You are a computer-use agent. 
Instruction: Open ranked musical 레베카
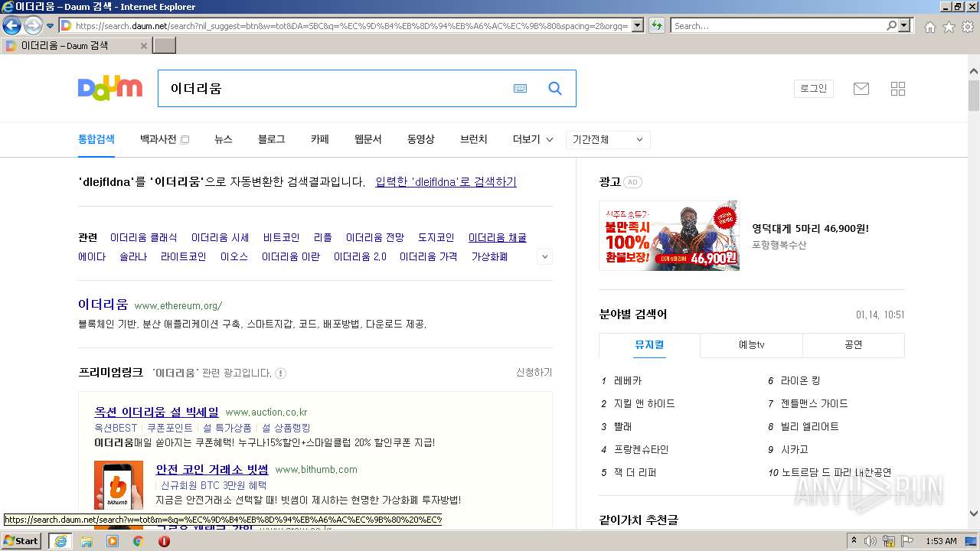(628, 381)
